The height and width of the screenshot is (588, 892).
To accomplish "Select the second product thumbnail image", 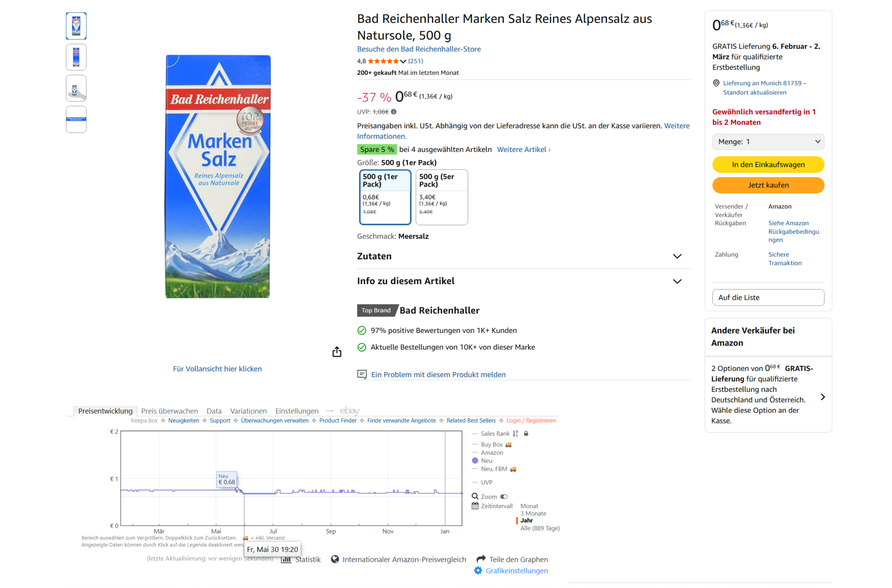I will coord(76,57).
